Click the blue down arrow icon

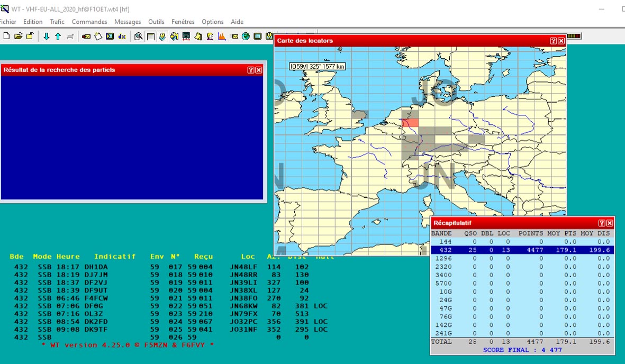point(47,37)
